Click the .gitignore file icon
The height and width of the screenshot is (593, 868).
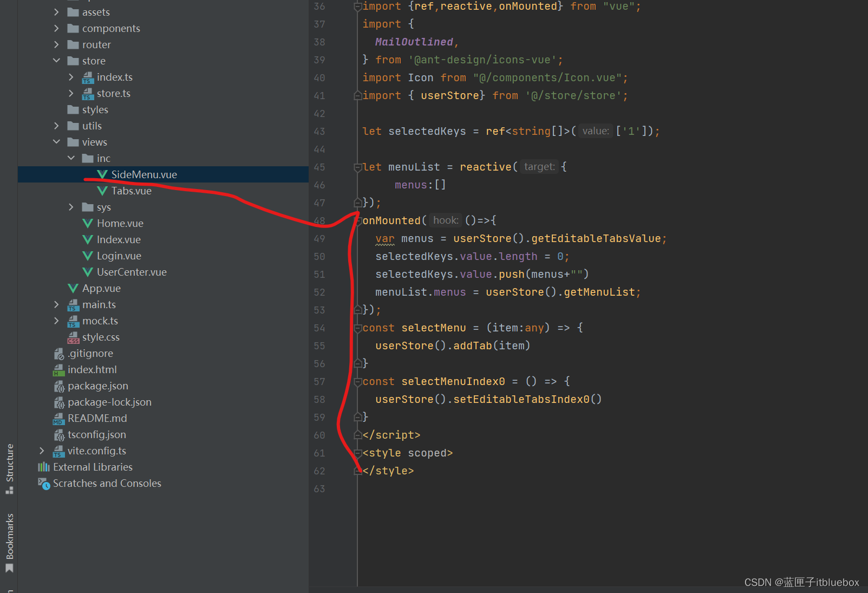(59, 354)
